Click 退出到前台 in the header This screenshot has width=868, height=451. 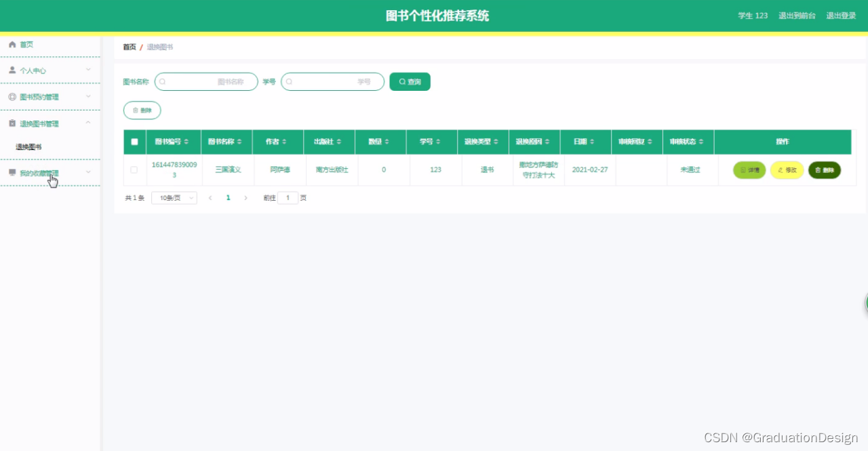pyautogui.click(x=797, y=16)
